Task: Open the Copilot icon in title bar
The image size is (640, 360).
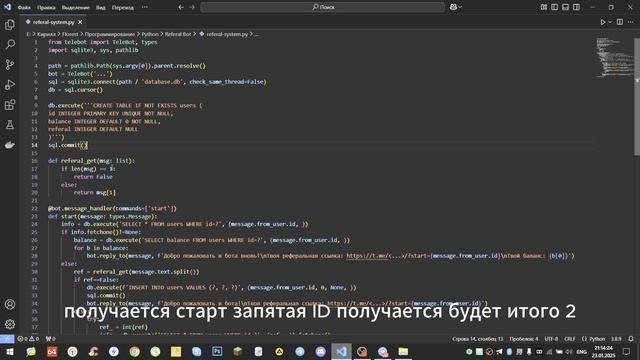Action: tap(453, 7)
